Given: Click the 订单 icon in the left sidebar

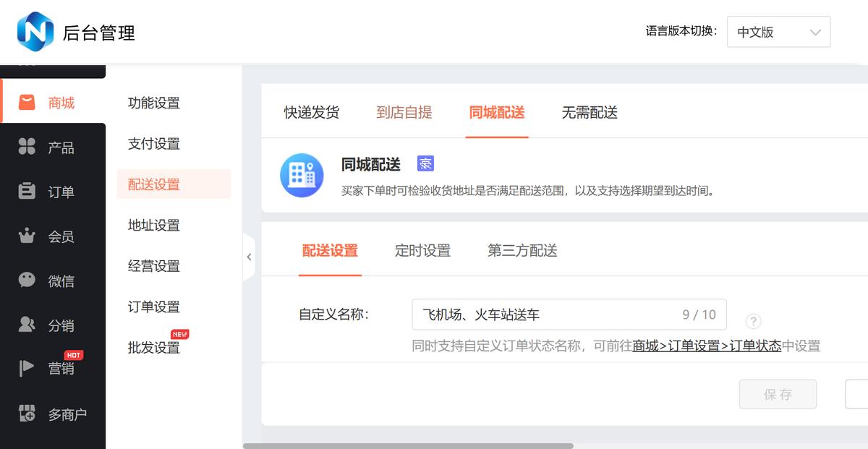Looking at the screenshot, I should pos(27,191).
